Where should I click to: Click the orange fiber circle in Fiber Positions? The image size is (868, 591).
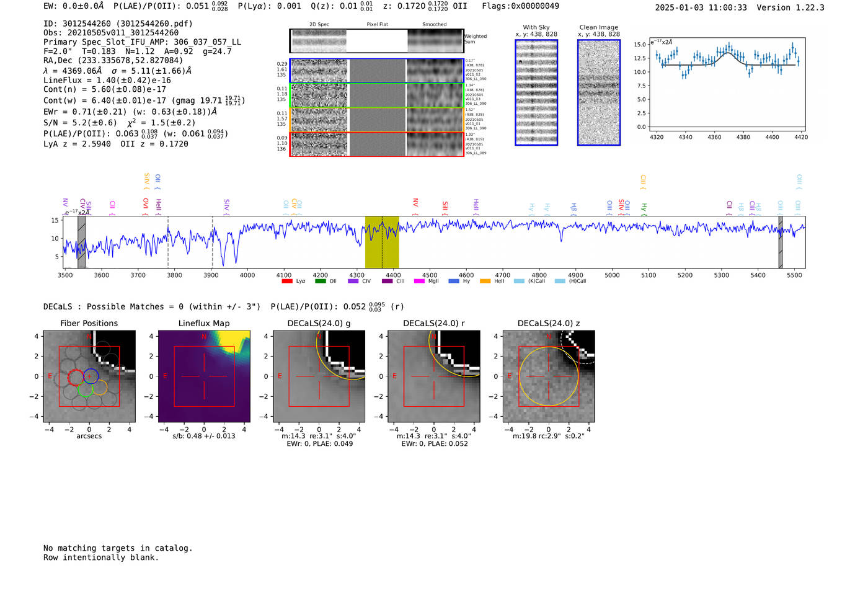(x=100, y=388)
